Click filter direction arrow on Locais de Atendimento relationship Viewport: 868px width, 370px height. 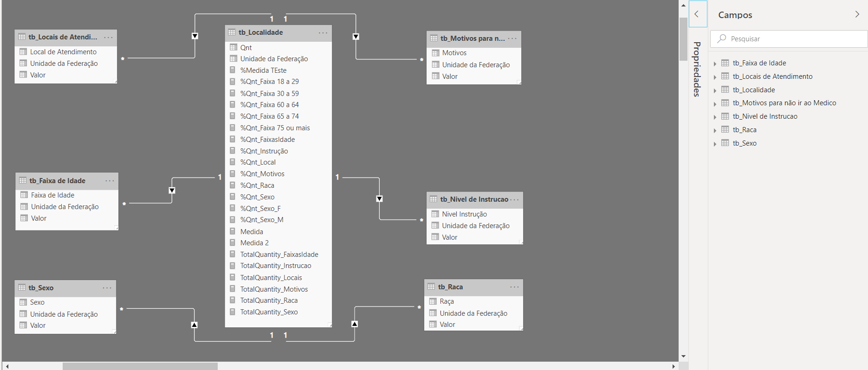(x=195, y=36)
